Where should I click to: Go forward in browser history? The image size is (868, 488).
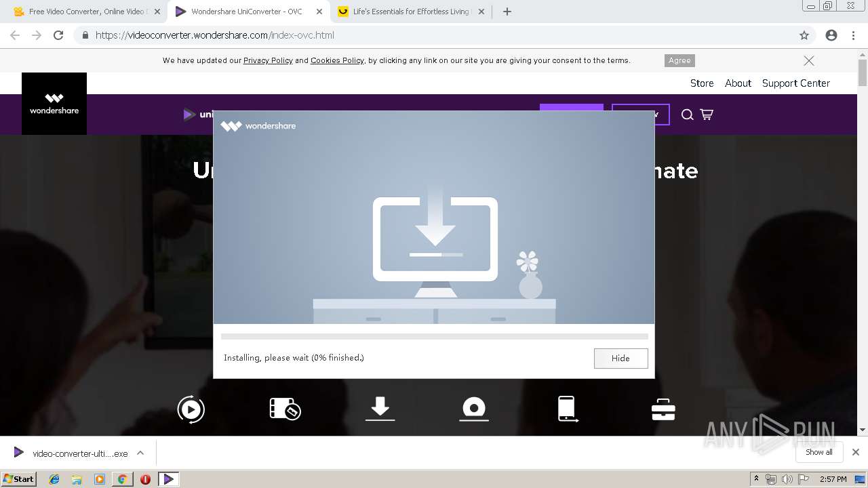(37, 35)
